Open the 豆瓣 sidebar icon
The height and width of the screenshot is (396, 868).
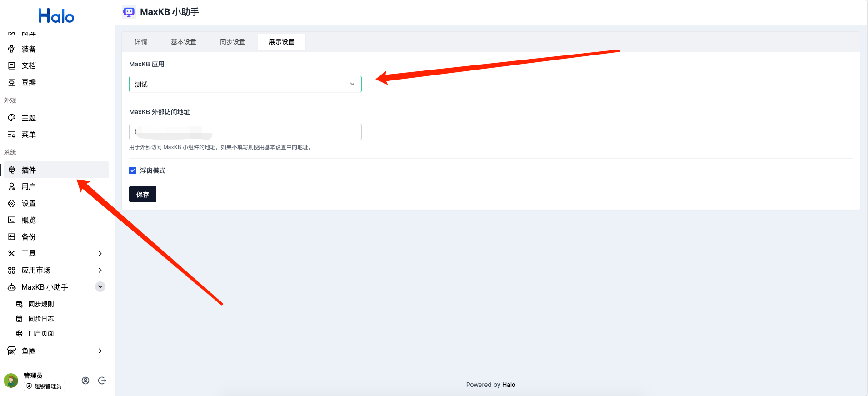tap(12, 82)
